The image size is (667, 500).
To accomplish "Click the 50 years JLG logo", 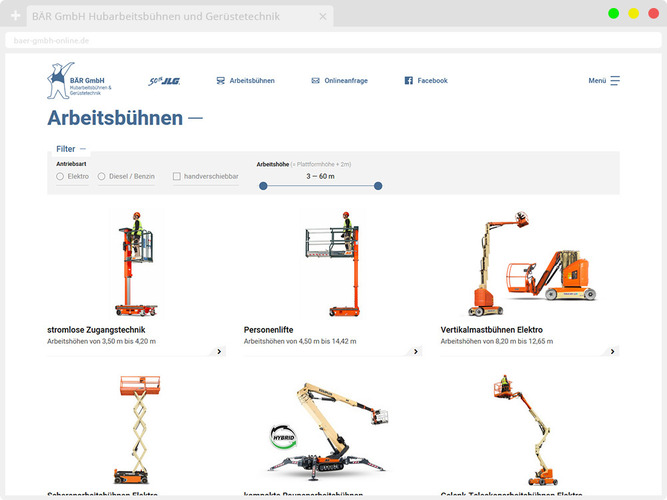I will click(163, 81).
